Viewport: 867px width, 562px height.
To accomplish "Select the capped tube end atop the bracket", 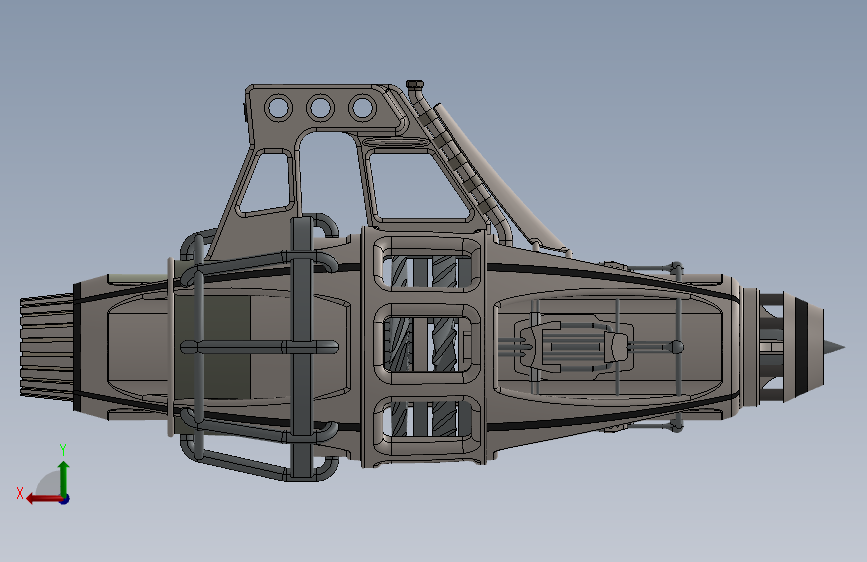I will (x=415, y=85).
